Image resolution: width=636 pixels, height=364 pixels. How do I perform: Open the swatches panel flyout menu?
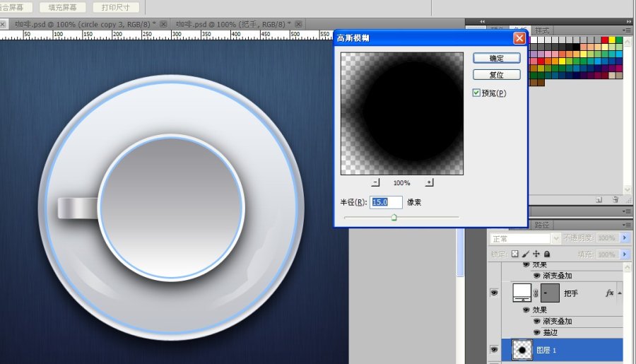click(627, 30)
